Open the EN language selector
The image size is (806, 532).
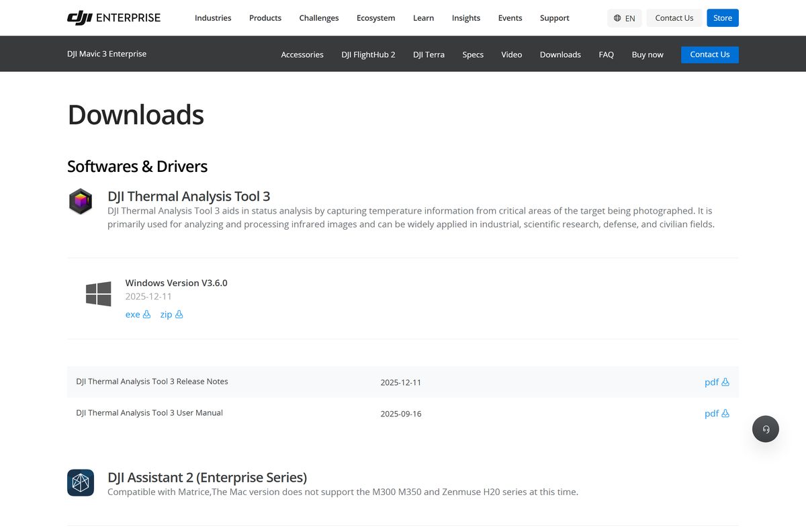(x=625, y=18)
